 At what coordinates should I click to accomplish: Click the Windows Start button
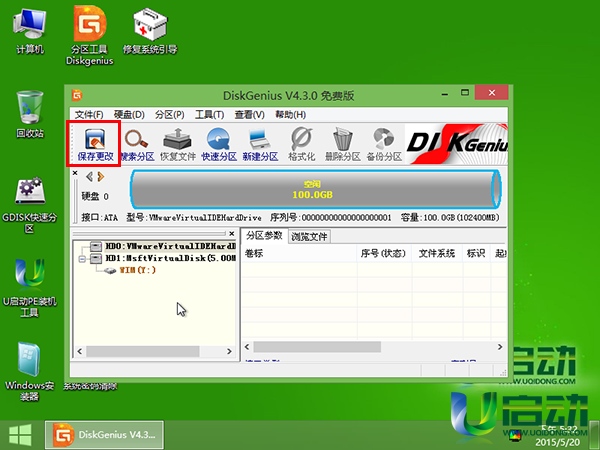20,435
